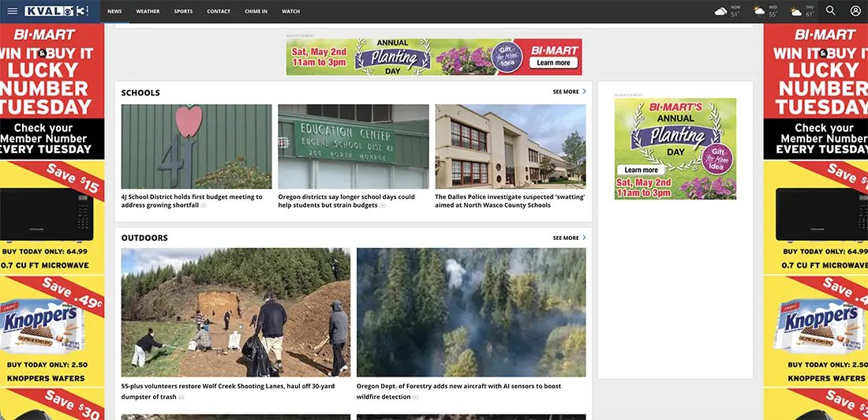Open The Dalles Police swatting article
868x420 pixels.
coord(510,201)
